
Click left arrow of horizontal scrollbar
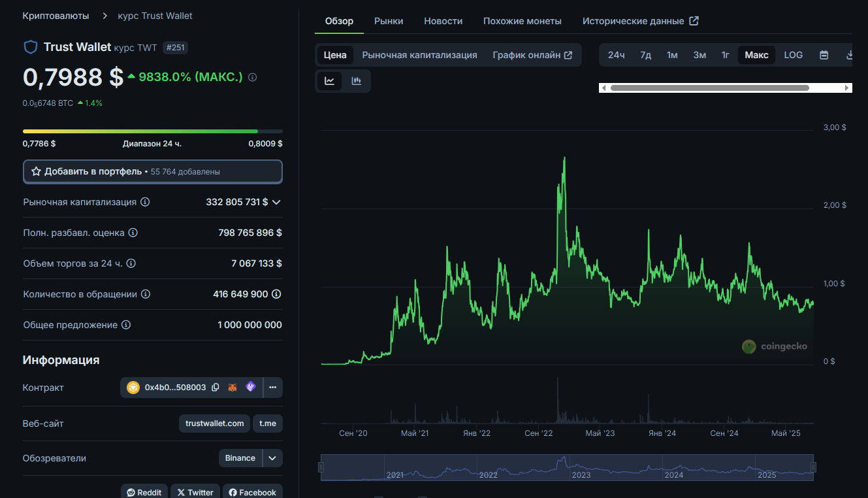click(603, 88)
